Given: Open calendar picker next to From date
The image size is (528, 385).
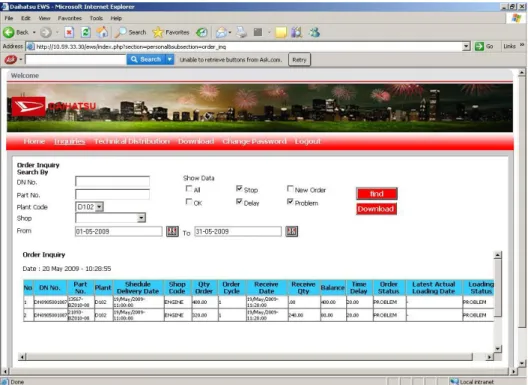Looking at the screenshot, I should [x=172, y=231].
